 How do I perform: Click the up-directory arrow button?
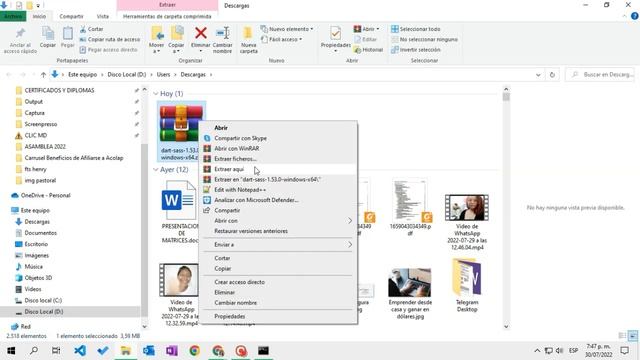point(43,75)
